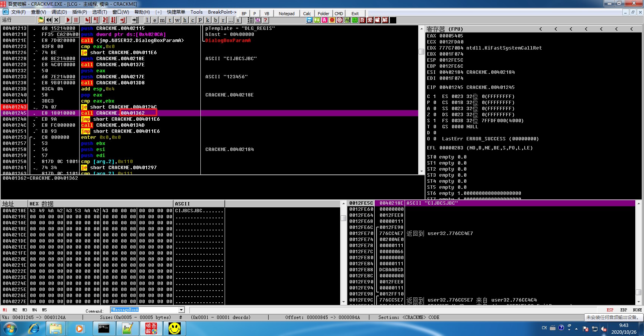This screenshot has width=644, height=336.
Task: Select ESP stack reference mode
Action: click(610, 310)
